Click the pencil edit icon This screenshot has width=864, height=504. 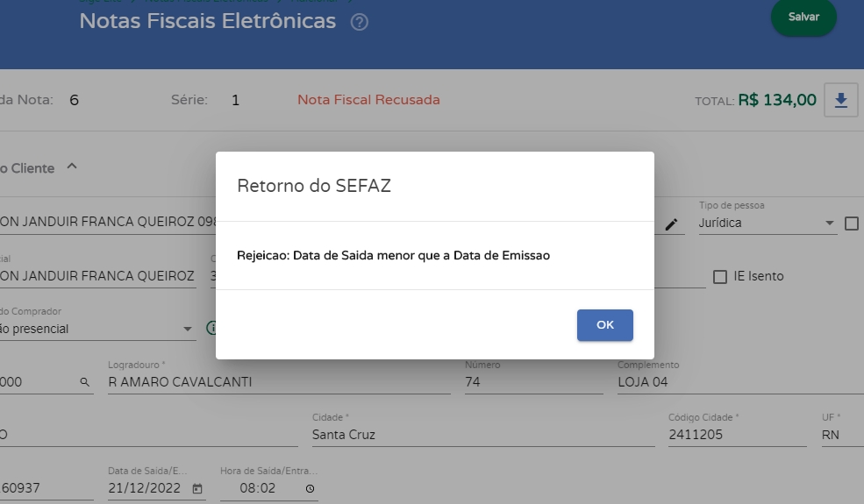click(672, 224)
